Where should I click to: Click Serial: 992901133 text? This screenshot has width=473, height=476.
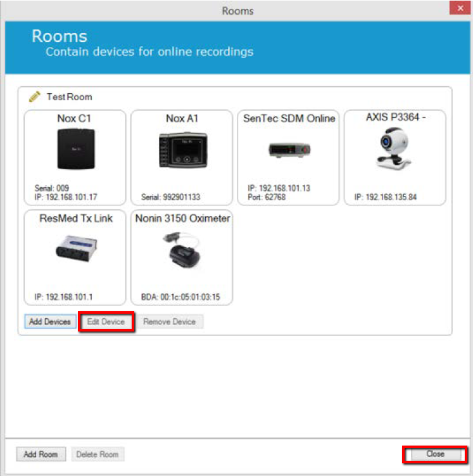pyautogui.click(x=171, y=197)
